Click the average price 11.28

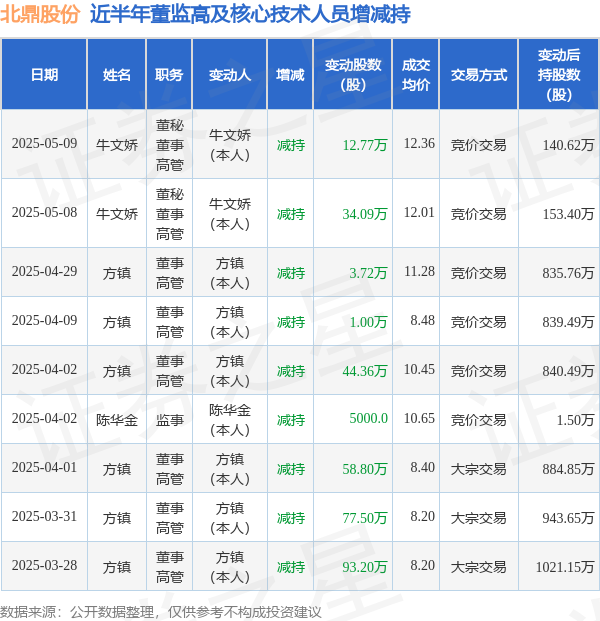[x=419, y=271]
